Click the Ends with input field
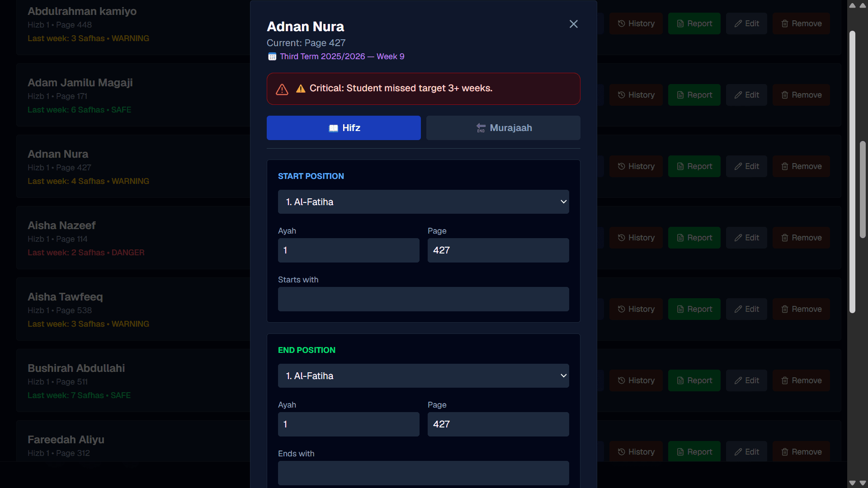This screenshot has height=488, width=868. pos(424,473)
